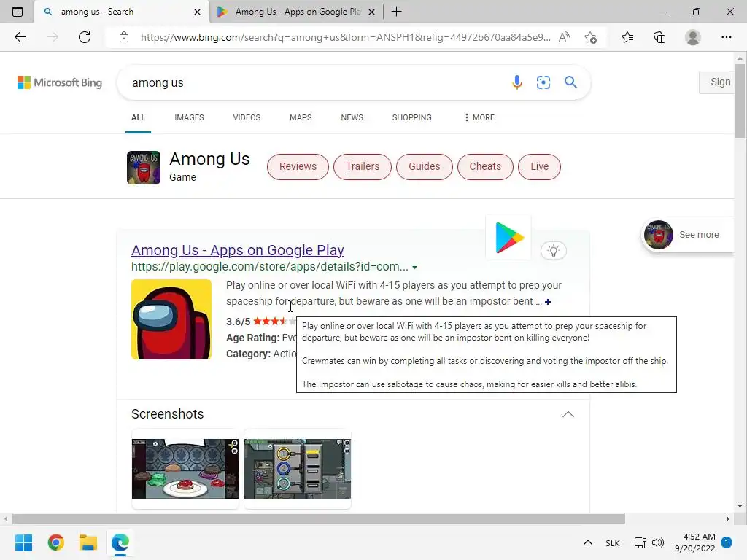Switch to the VIDEOS tab
747x560 pixels.
coord(247,117)
